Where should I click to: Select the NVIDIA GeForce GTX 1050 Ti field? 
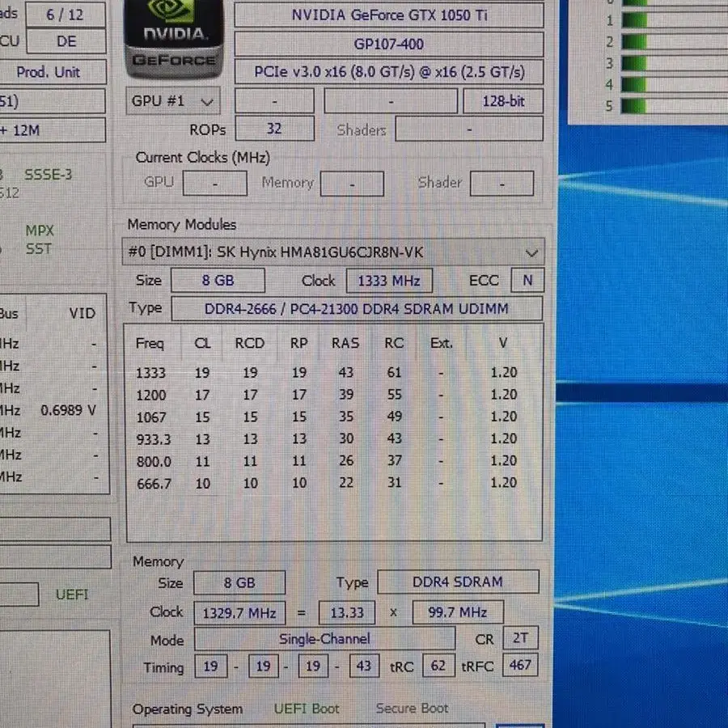389,15
